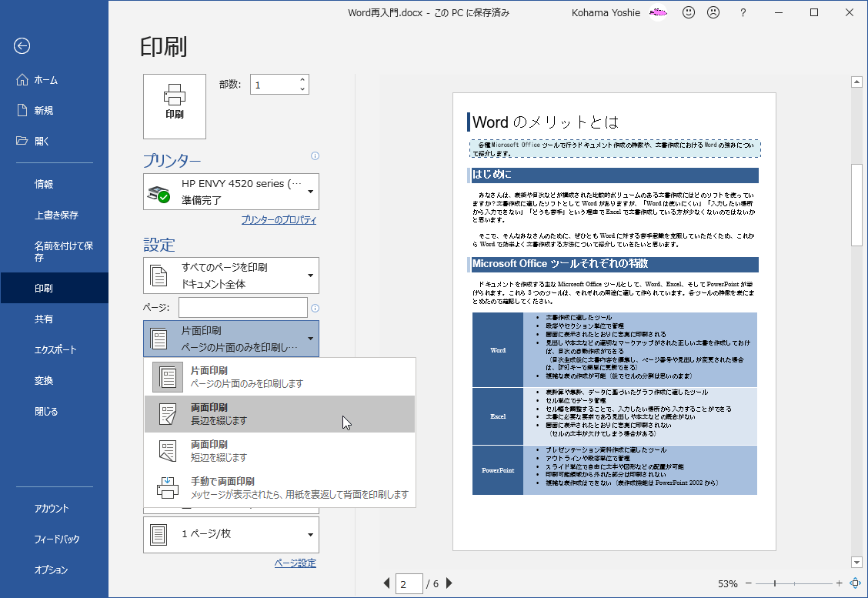This screenshot has width=868, height=598.
Task: Zoom in with the plus icon
Action: pyautogui.click(x=840, y=583)
